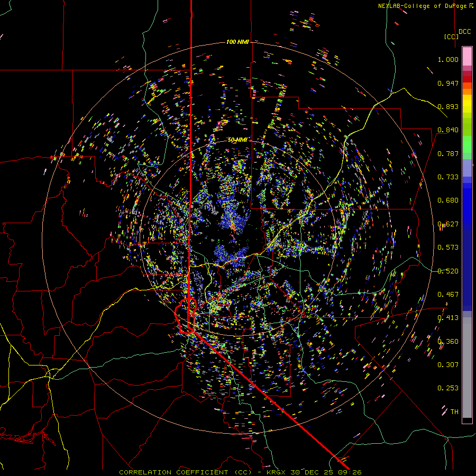476x476 pixels.
Task: Click the 1.000 scale value
Action: [x=448, y=59]
